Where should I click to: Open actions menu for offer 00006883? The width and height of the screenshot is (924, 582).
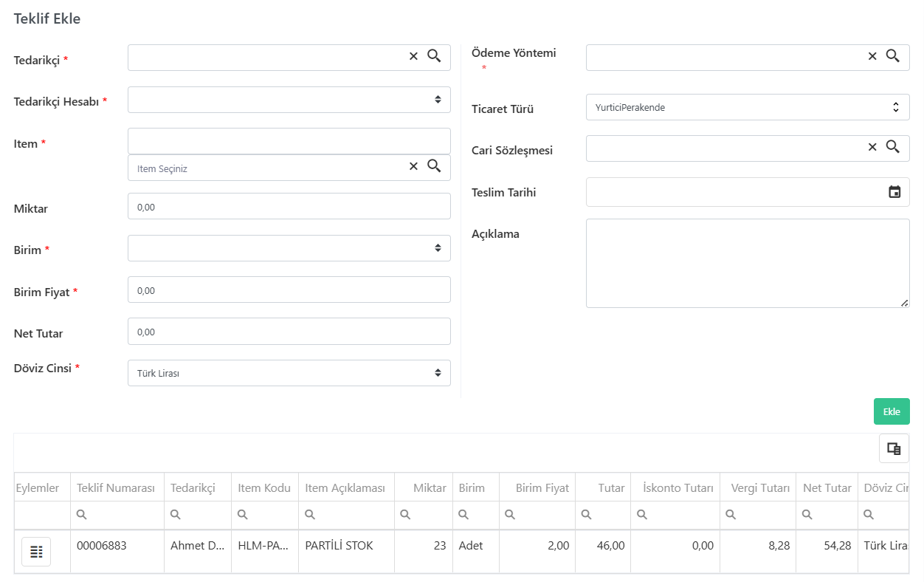36,552
